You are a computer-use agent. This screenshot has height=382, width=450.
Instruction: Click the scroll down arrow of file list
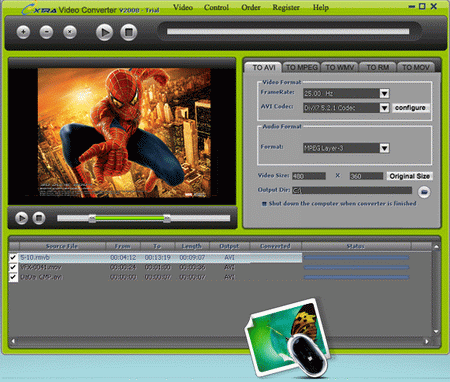click(436, 332)
